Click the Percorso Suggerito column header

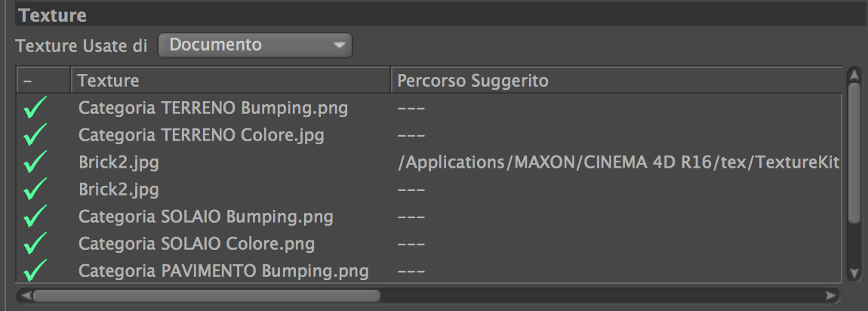click(x=615, y=80)
